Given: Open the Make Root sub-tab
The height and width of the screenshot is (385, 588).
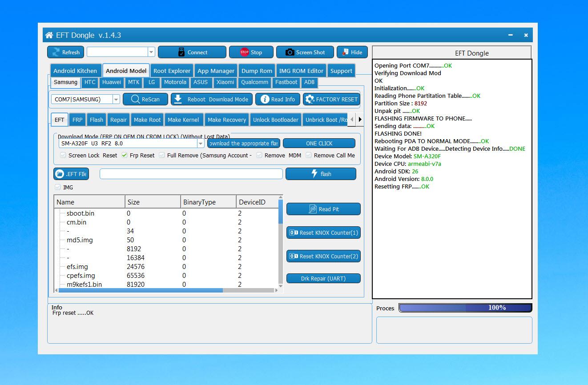Looking at the screenshot, I should pyautogui.click(x=147, y=120).
